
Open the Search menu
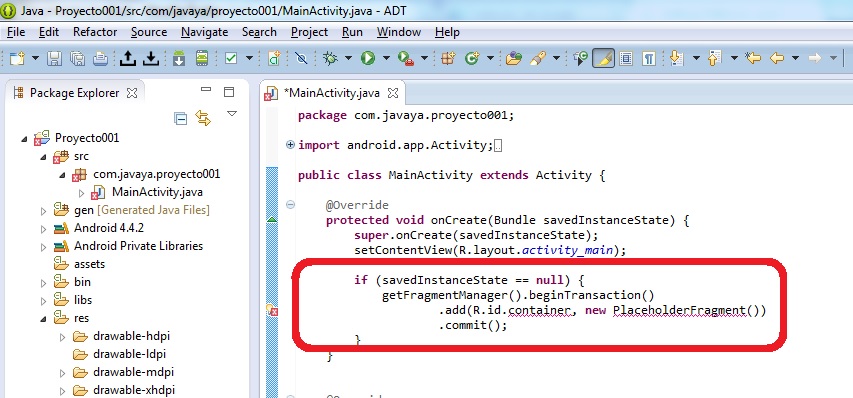[259, 32]
